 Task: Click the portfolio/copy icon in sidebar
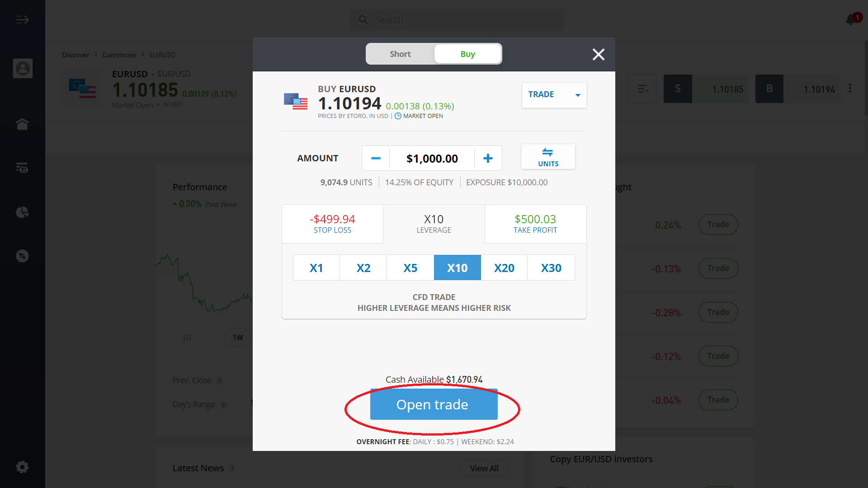click(x=22, y=211)
